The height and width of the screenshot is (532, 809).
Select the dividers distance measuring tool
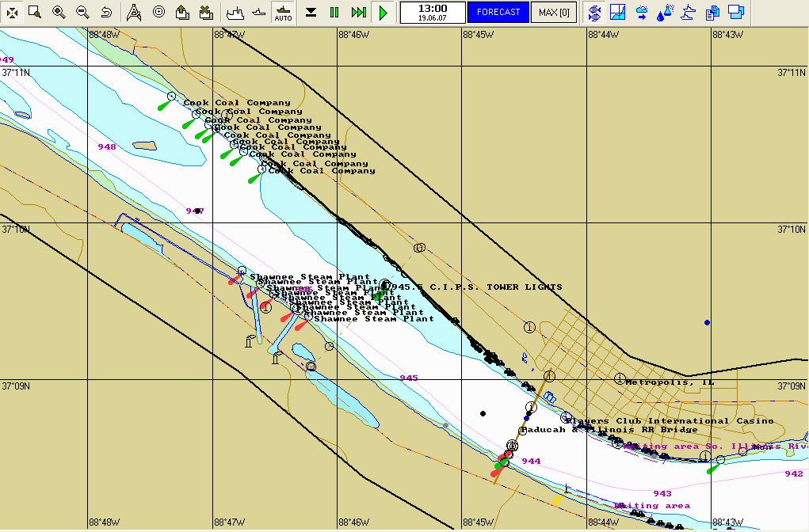(x=134, y=13)
